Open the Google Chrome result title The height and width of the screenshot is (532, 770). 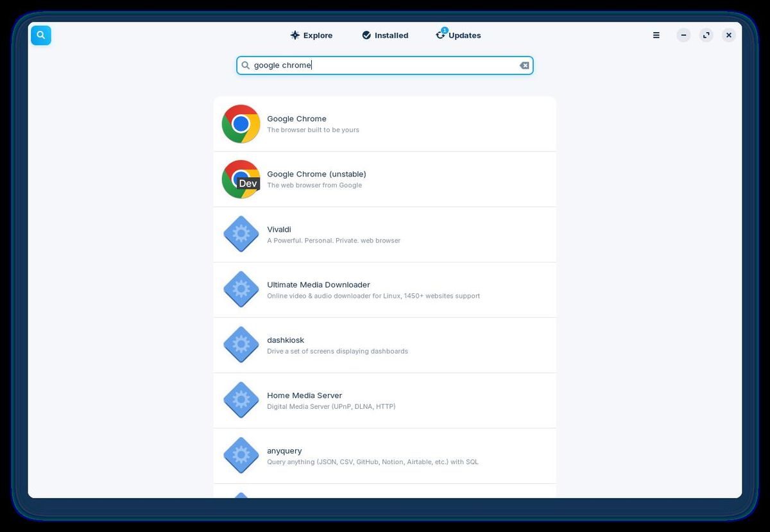pyautogui.click(x=296, y=119)
